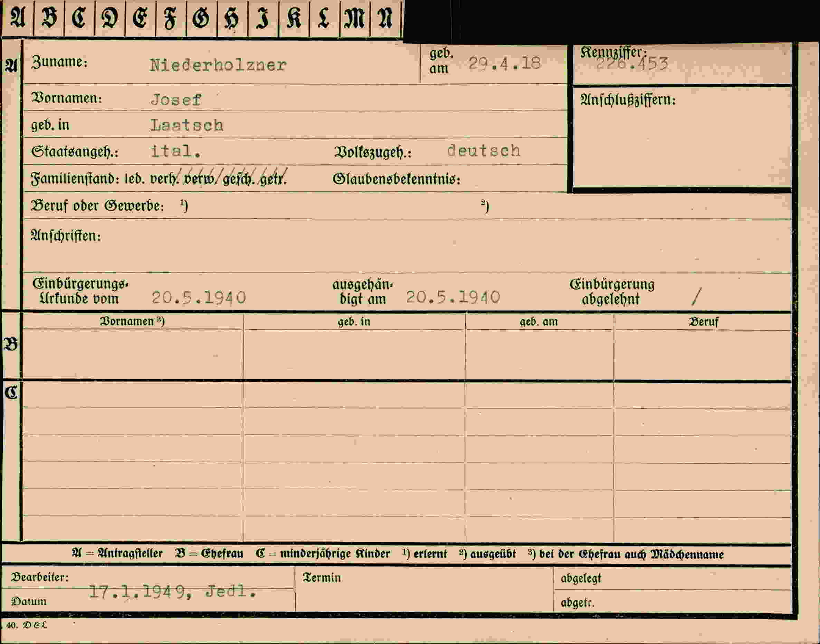Click the Anschriften label
Screen dimensions: 820x644
click(x=66, y=236)
